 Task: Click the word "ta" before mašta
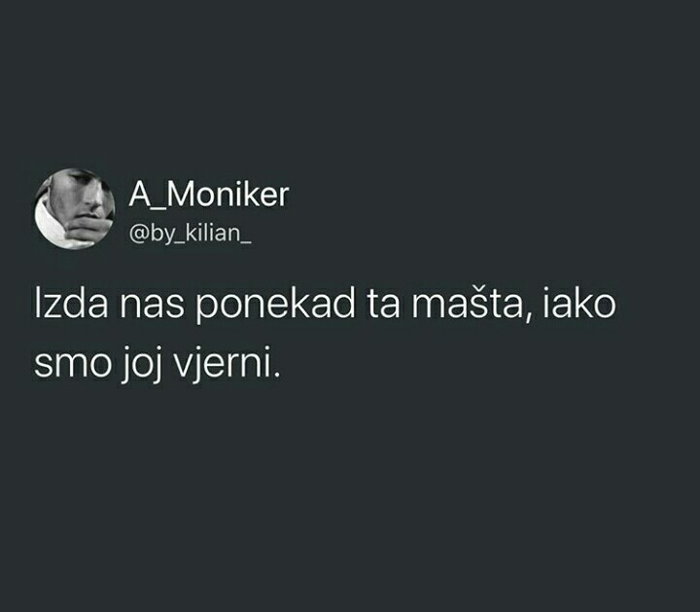click(x=383, y=305)
